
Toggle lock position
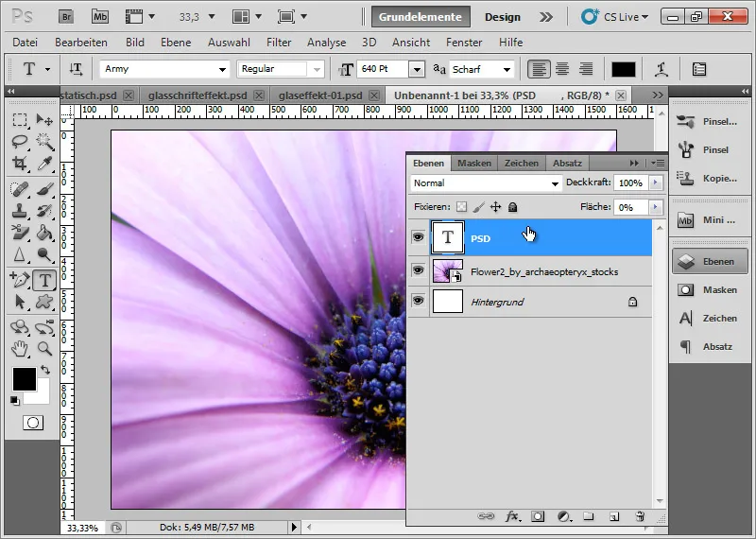495,207
